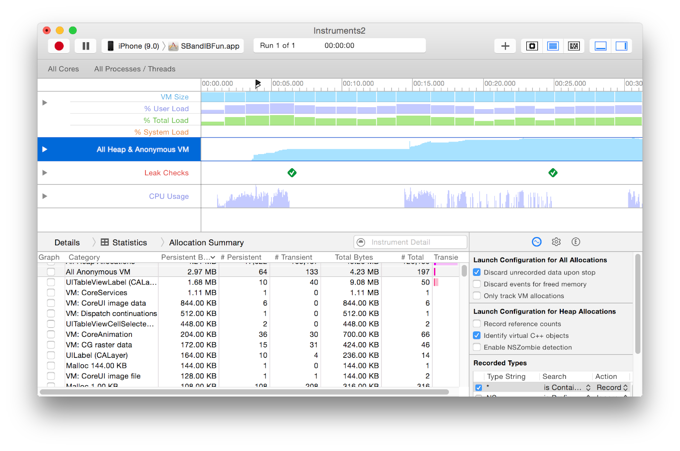This screenshot has width=680, height=451.
Task: Select the UITableViewLabel (CALa... row
Action: point(249,282)
